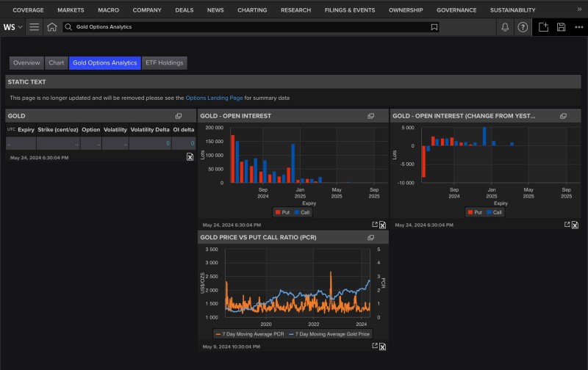Switch to the ETF Holdings tab
588x370 pixels.
click(x=164, y=63)
